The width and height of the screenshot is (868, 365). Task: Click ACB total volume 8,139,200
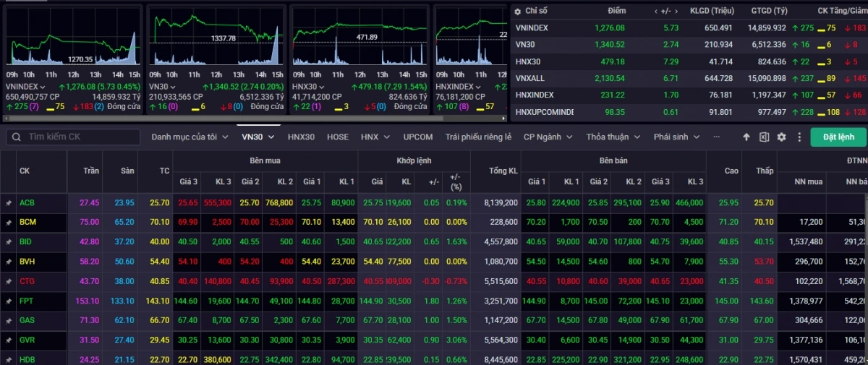pyautogui.click(x=499, y=203)
